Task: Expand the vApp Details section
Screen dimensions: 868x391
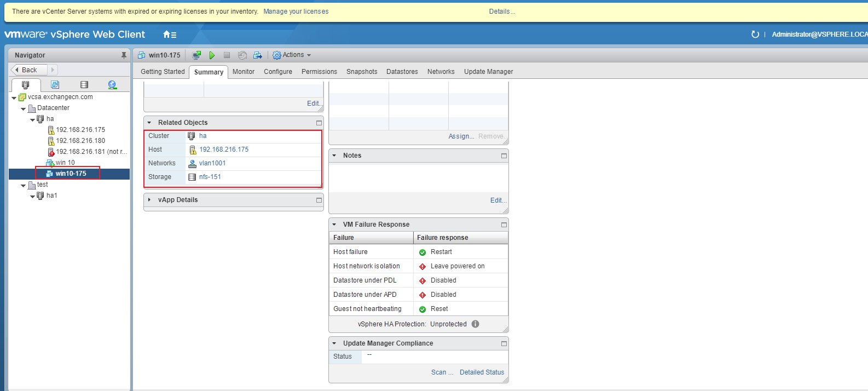Action: click(x=149, y=200)
